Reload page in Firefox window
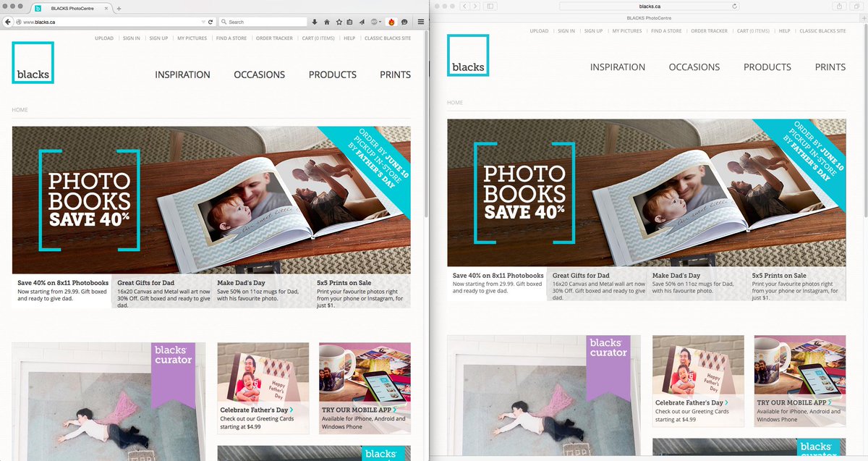 pos(210,22)
